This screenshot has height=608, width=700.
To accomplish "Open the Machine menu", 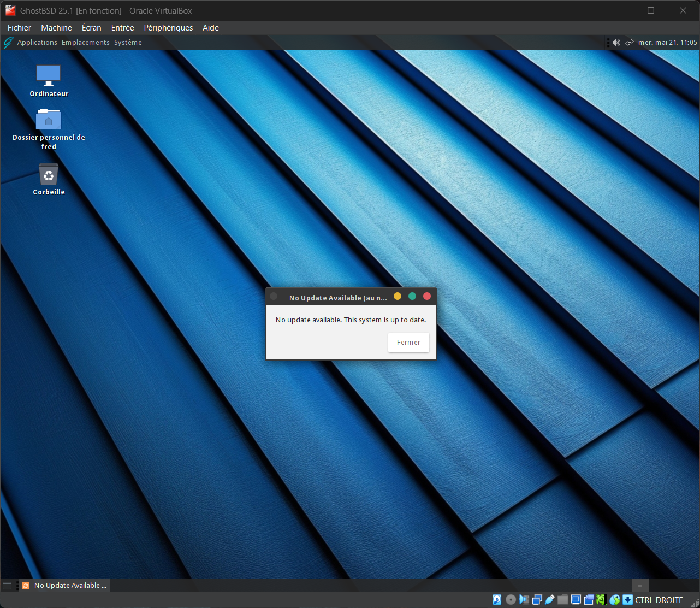I will (x=57, y=28).
